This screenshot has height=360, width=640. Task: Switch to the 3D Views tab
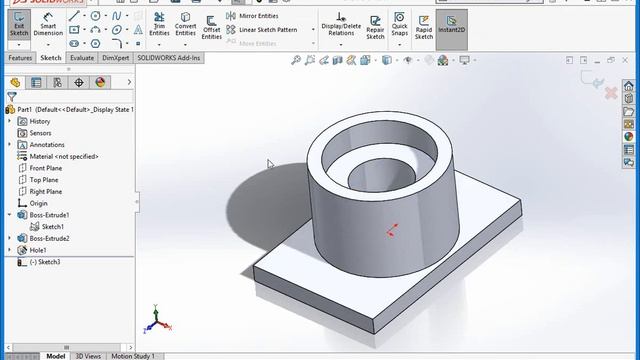tap(88, 356)
